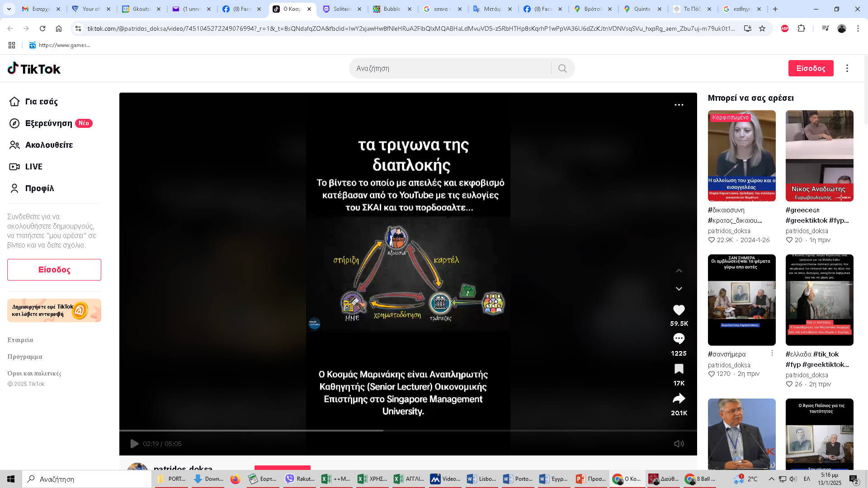Image resolution: width=868 pixels, height=488 pixels.
Task: Switch to the Solitaire tab
Action: (343, 9)
